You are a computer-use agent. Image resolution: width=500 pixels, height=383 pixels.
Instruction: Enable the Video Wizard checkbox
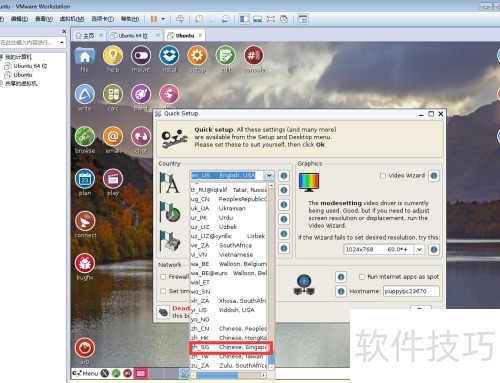[383, 176]
